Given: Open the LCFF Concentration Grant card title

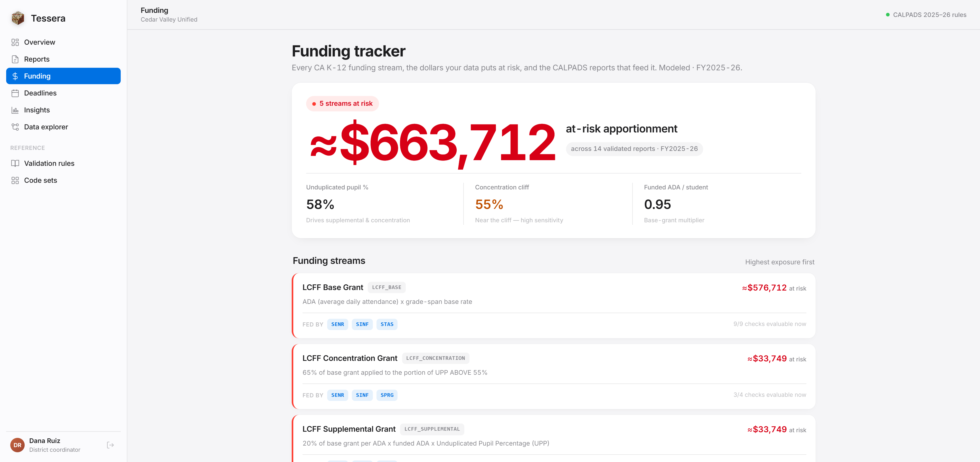Looking at the screenshot, I should pyautogui.click(x=350, y=358).
